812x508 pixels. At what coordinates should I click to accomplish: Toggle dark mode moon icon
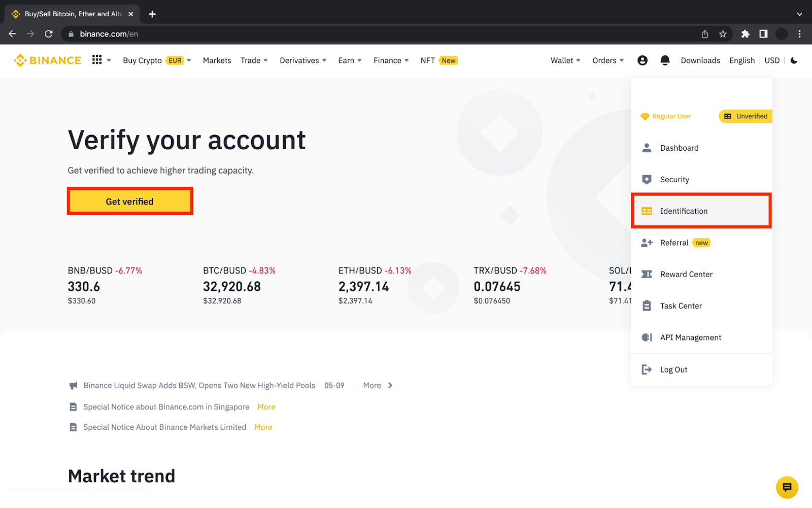click(794, 60)
